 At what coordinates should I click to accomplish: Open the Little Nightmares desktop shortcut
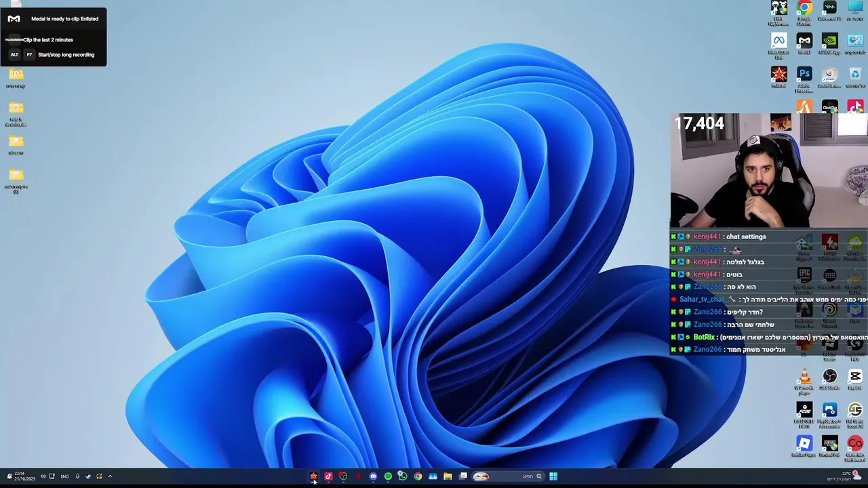778,13
